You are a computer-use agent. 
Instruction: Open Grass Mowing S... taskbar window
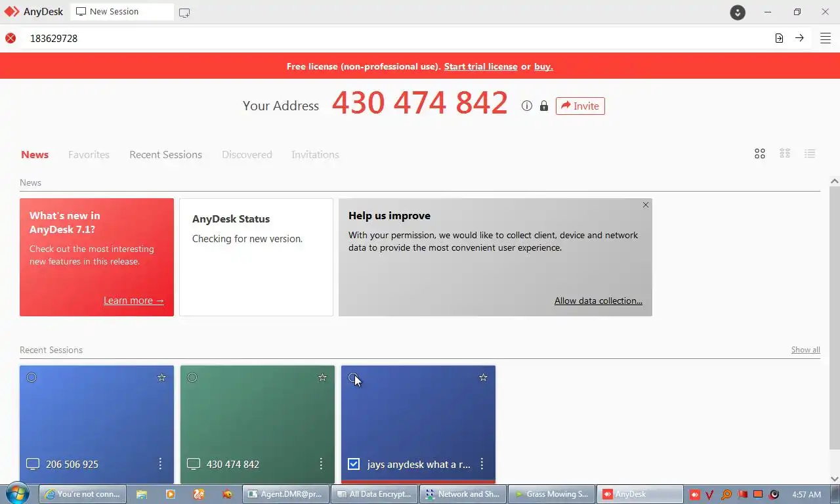551,494
